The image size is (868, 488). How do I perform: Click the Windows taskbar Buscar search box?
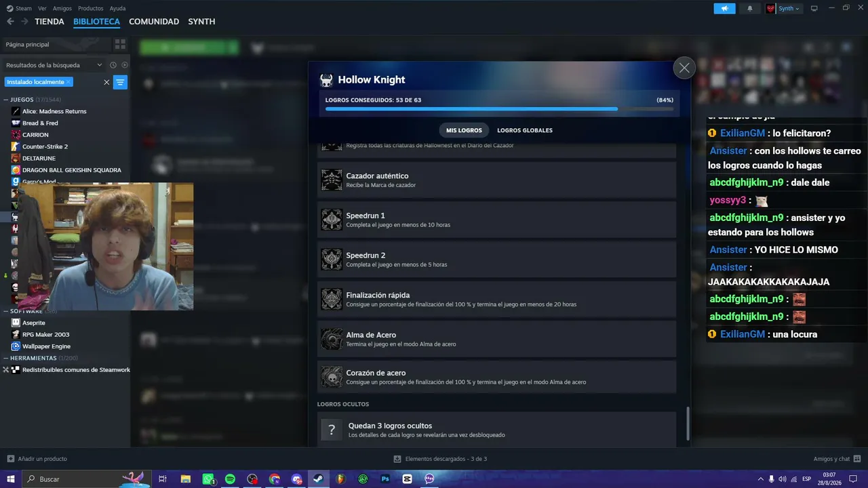coord(86,479)
